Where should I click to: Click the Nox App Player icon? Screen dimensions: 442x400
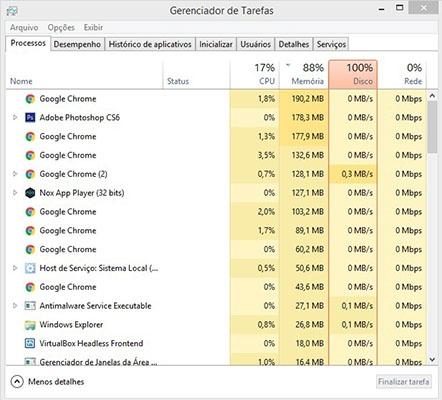point(30,193)
